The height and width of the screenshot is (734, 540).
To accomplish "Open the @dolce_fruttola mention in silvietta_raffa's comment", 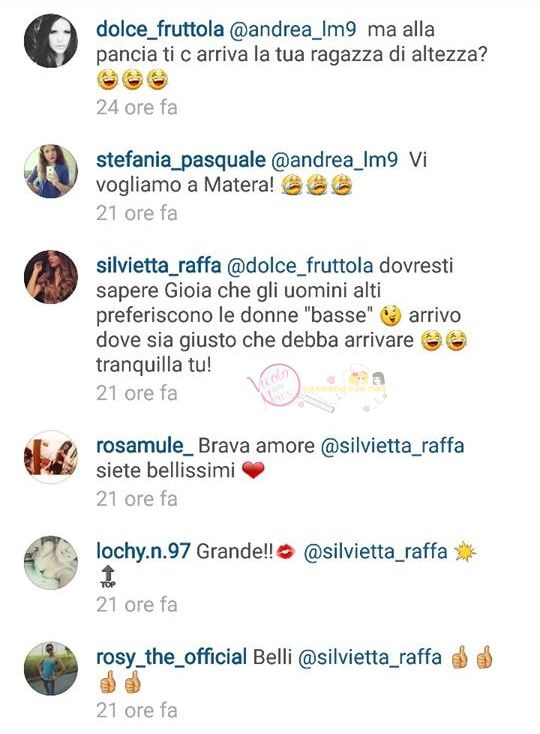I will pyautogui.click(x=300, y=265).
